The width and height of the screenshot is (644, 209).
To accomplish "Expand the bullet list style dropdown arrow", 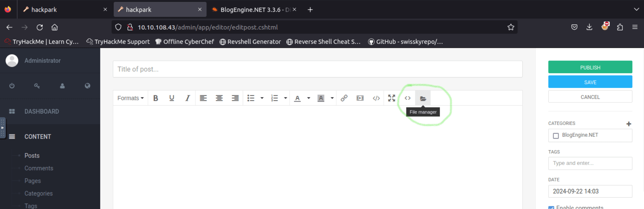I will click(x=262, y=98).
